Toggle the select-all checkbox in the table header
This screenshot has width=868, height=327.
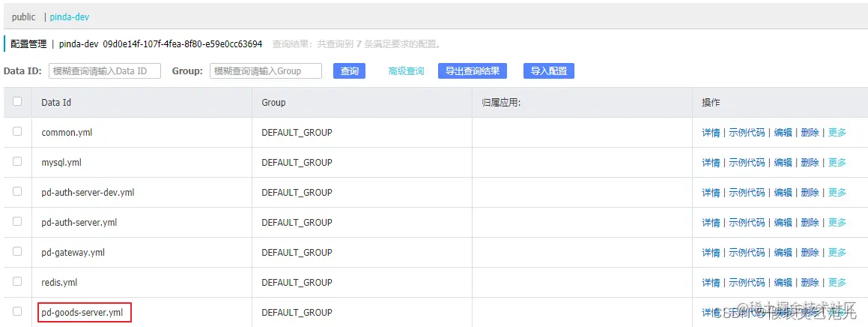tap(17, 101)
